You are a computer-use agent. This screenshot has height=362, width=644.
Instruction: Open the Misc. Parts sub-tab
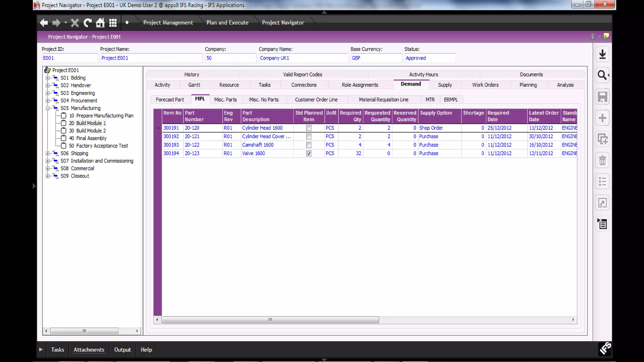[225, 100]
